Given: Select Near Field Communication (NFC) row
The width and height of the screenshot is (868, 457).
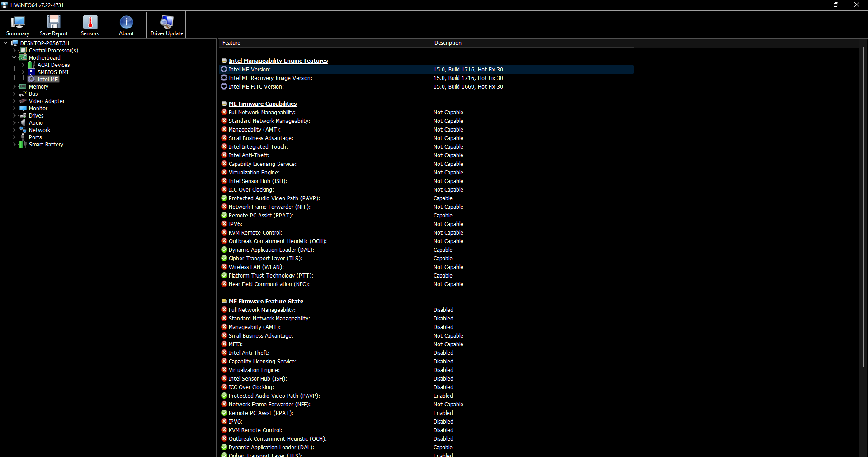Looking at the screenshot, I should pyautogui.click(x=427, y=284).
